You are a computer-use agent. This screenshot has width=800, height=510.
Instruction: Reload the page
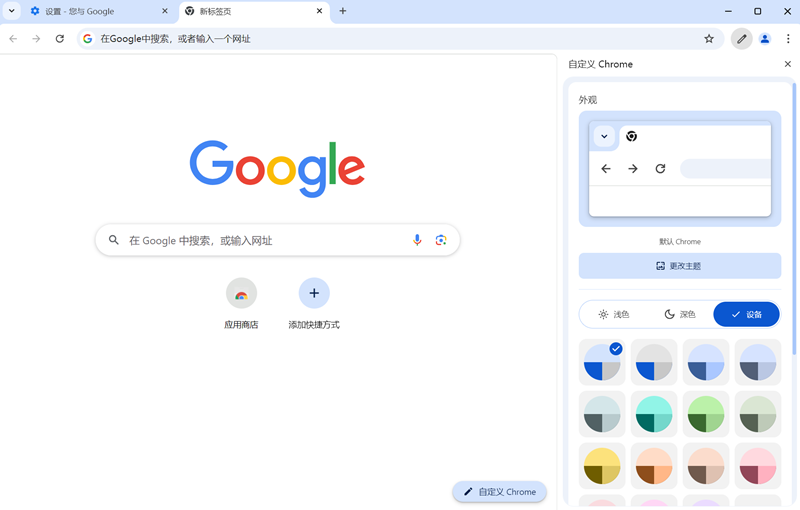[60, 39]
